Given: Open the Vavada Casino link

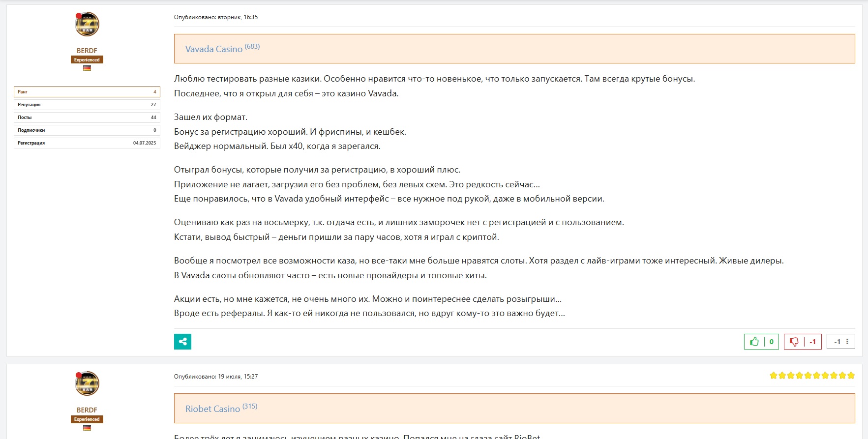Looking at the screenshot, I should (x=214, y=49).
